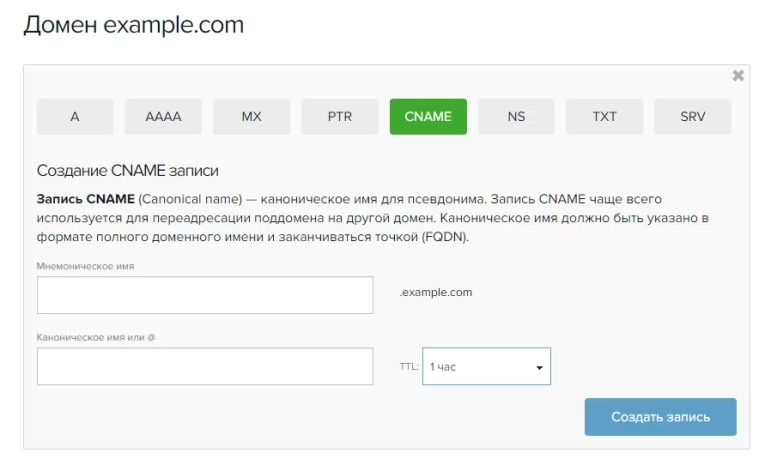This screenshot has width=765, height=465.
Task: Click the .example.com domain suffix text
Action: 436,293
